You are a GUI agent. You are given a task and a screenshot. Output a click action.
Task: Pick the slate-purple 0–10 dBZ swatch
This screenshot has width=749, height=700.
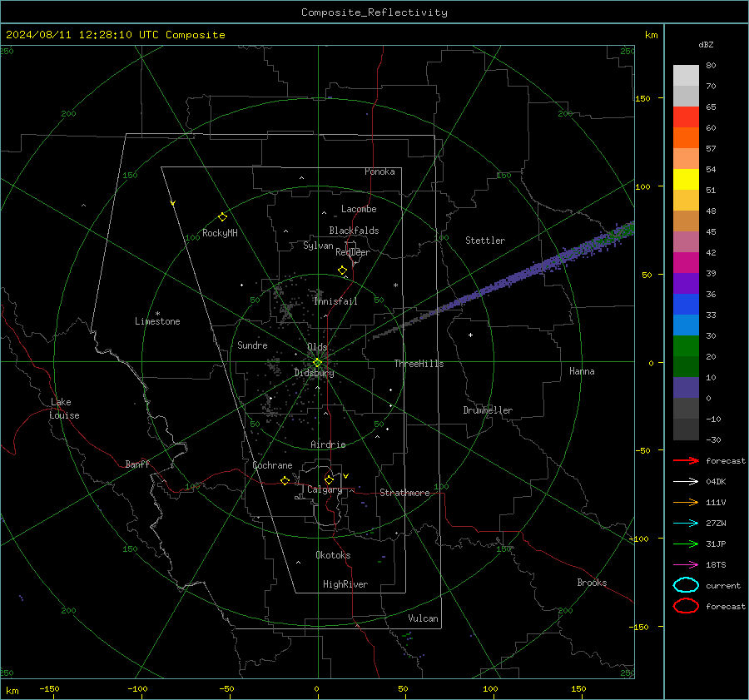(x=686, y=388)
